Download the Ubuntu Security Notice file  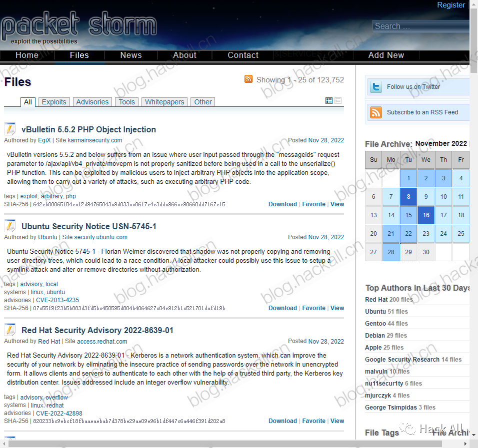point(282,308)
